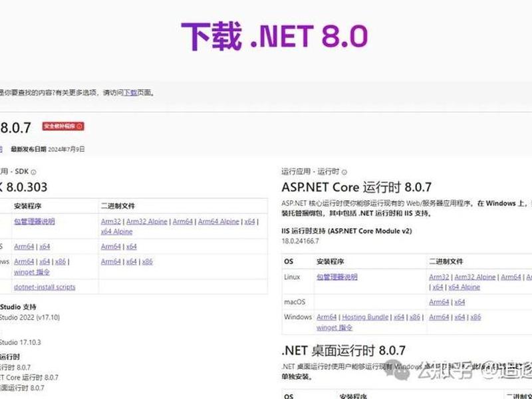This screenshot has width=532, height=399.
Task: Download ASP.NET Core Windows x64 binary
Action: [x=460, y=317]
